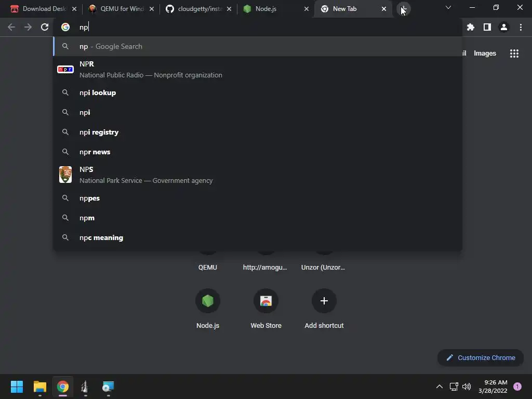Choose the NPS National Park Service suggestion
The width and height of the screenshot is (532, 399).
(258, 175)
